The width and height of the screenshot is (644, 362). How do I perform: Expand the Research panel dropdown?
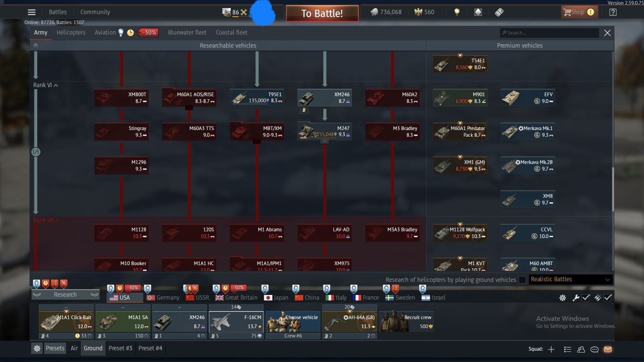[65, 295]
